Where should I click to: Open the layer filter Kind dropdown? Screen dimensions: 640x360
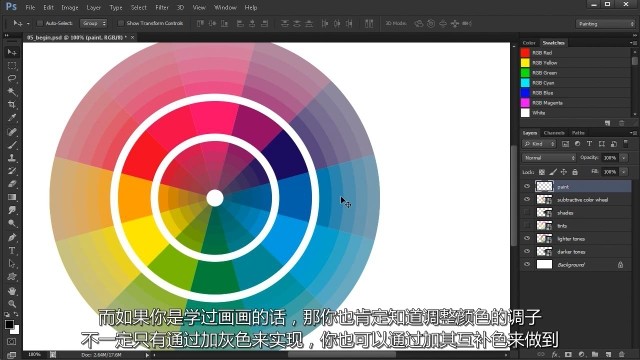click(x=539, y=144)
